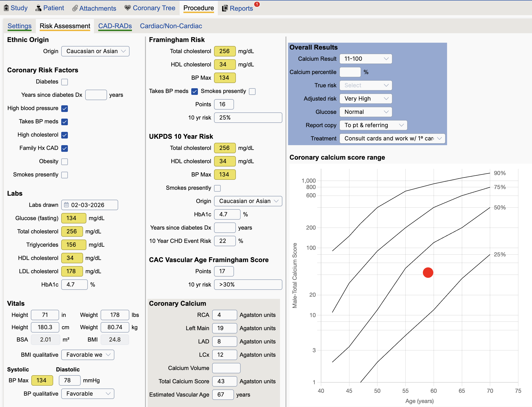Expand the Adjusted risk dropdown

point(365,99)
